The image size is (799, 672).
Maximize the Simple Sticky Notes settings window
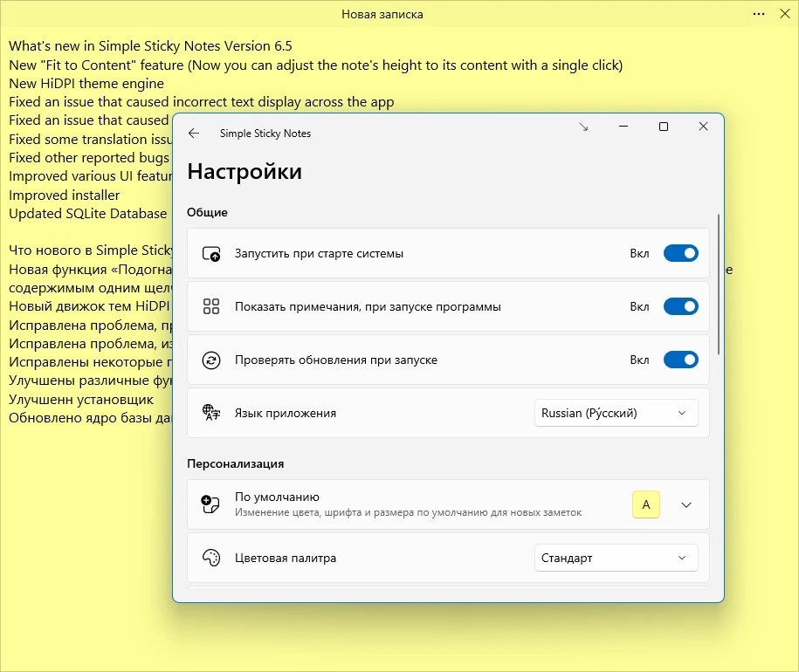click(664, 127)
